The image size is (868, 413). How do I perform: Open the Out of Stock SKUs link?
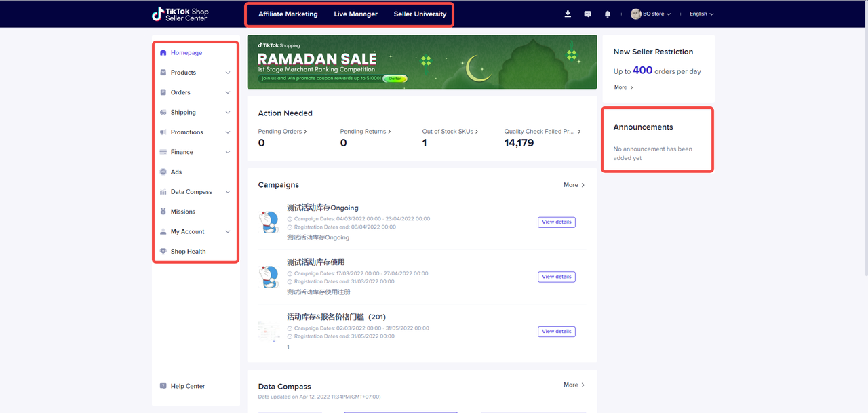[450, 132]
